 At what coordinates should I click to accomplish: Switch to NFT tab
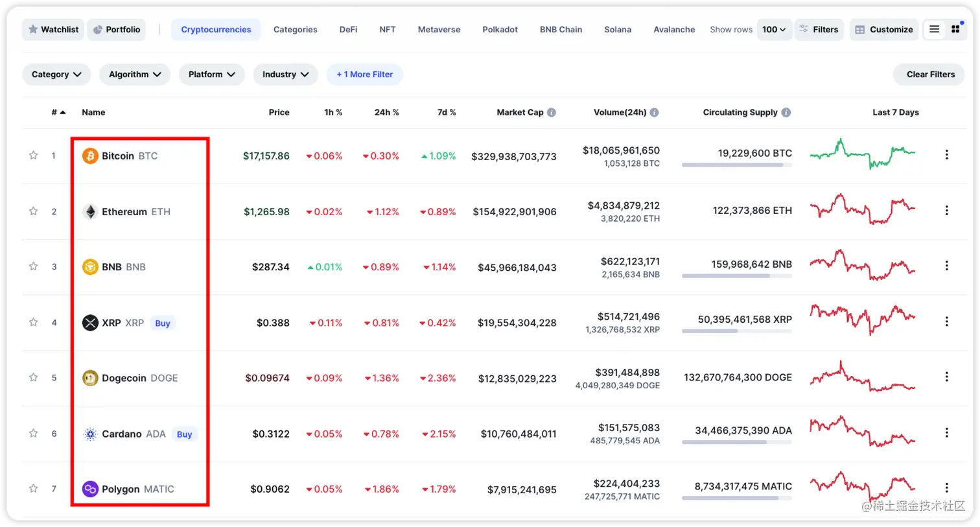click(388, 29)
